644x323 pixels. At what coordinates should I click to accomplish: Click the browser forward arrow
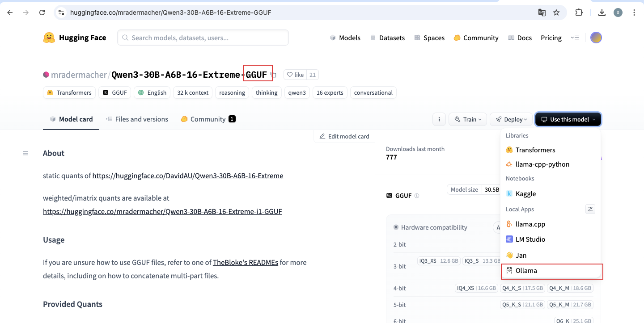click(26, 13)
